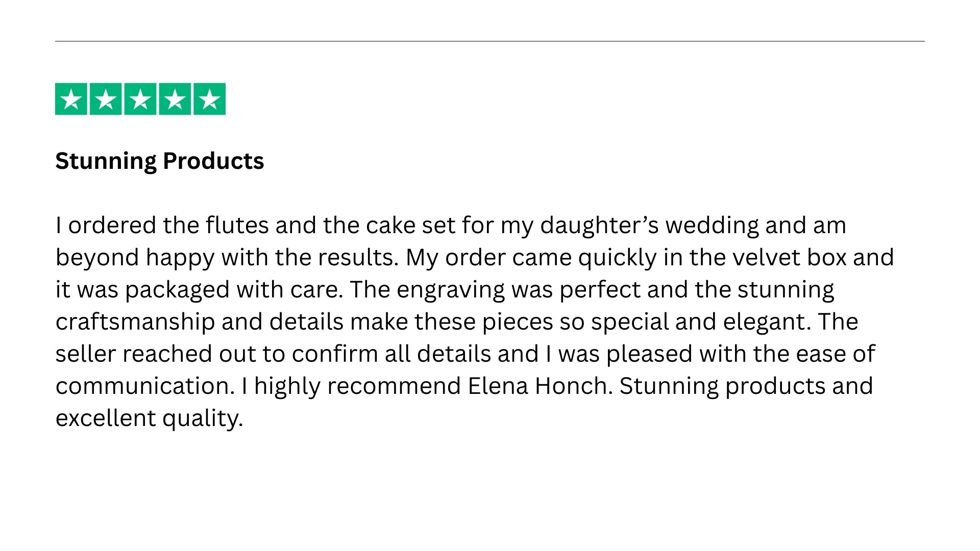The image size is (980, 551).
Task: Click the words "highly recommend" in review
Action: (357, 386)
